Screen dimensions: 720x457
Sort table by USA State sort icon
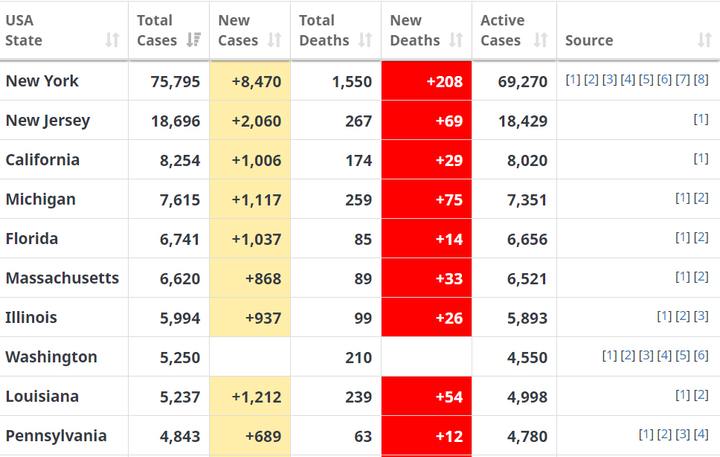pos(112,40)
